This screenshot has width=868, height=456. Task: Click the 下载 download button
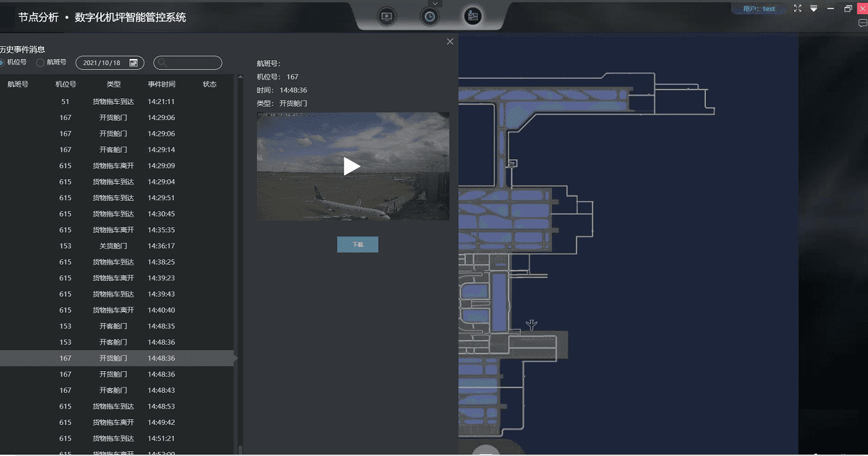357,244
